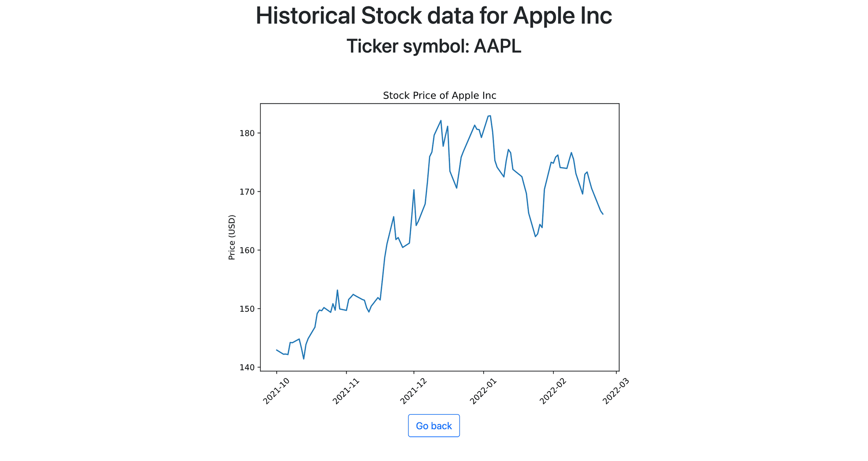Image resolution: width=868 pixels, height=461 pixels.
Task: Click the 2022-03 date label on the x-axis
Action: 616,391
